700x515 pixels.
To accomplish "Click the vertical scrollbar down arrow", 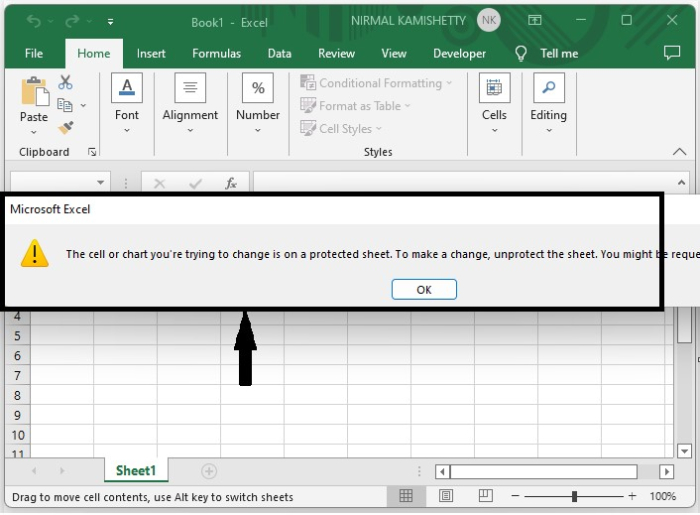I will click(684, 451).
